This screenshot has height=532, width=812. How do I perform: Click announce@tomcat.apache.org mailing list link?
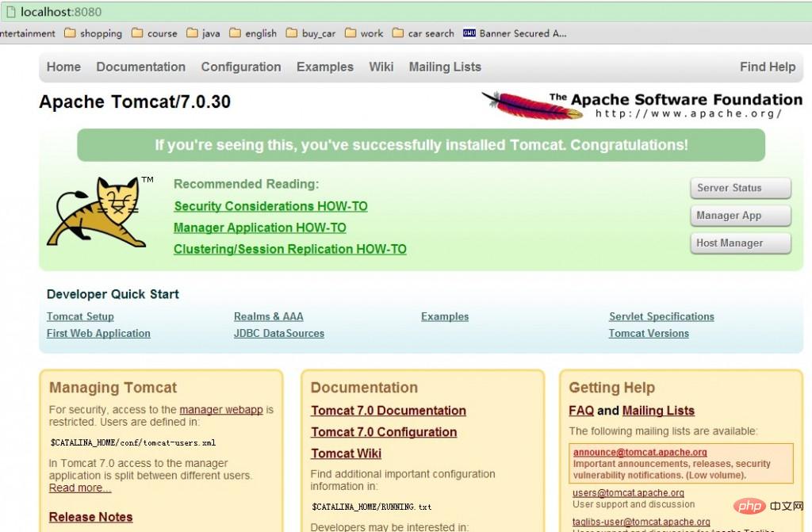[640, 452]
